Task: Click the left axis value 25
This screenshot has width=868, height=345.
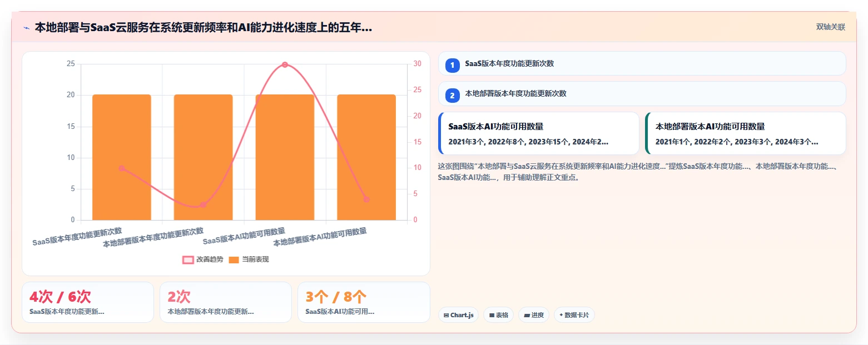Action: (x=71, y=64)
